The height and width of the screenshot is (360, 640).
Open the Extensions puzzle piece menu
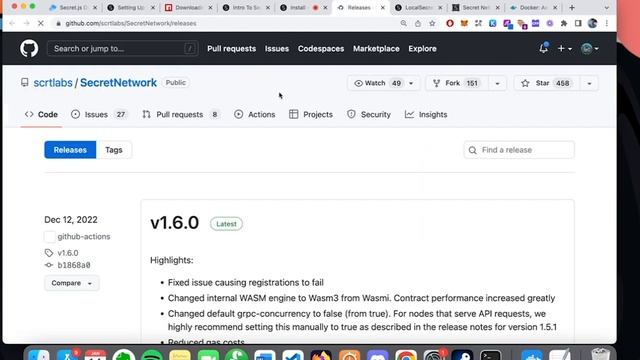564,24
